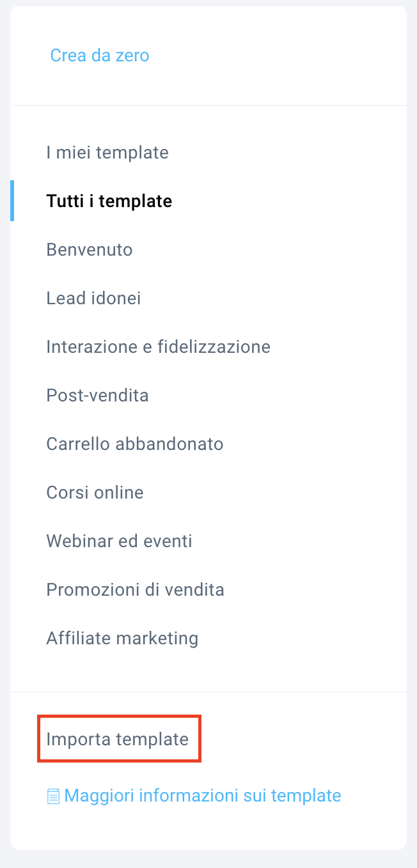Select Interazione e fidelizzazione category
The width and height of the screenshot is (417, 868).
click(x=159, y=346)
